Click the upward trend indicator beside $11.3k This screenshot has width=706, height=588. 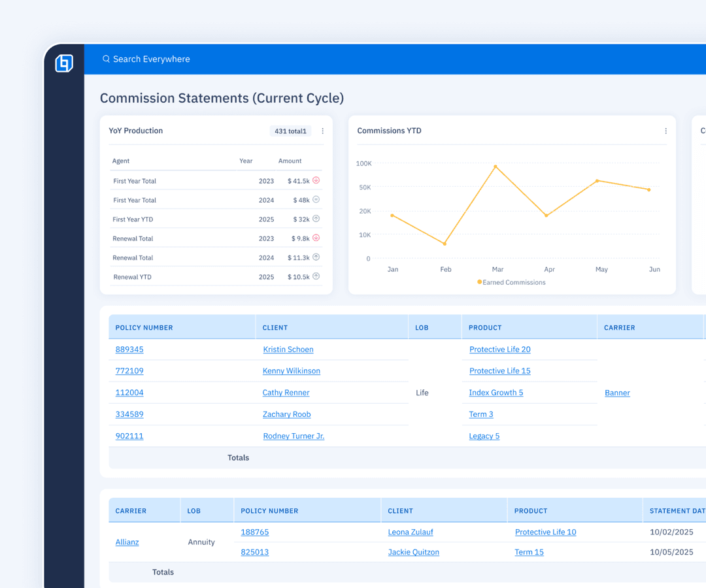[317, 257]
